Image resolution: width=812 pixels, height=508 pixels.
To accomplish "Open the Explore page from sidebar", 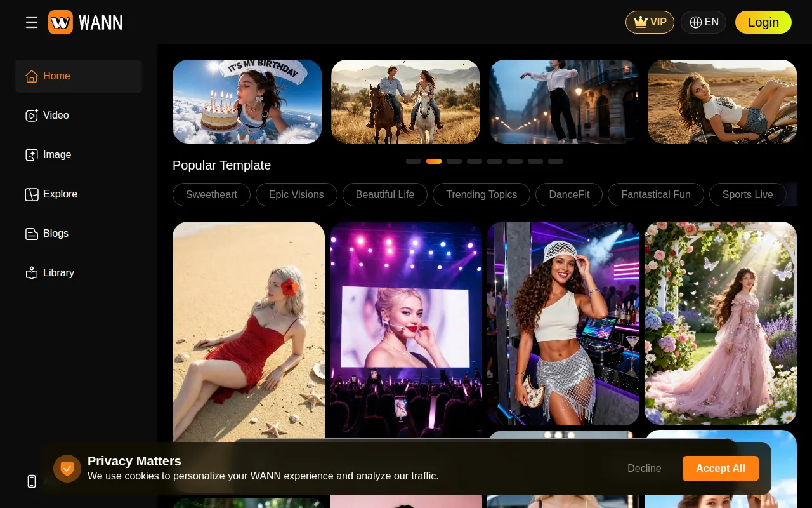I will pos(79,194).
